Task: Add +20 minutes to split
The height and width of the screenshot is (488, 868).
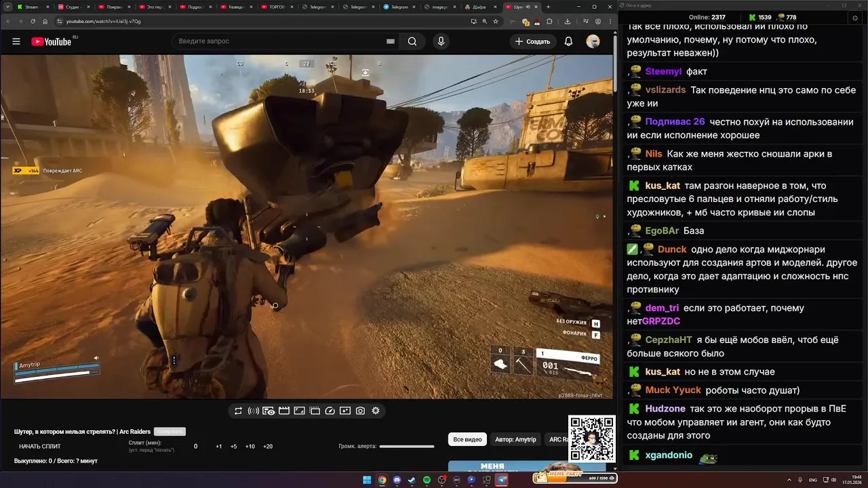Action: tap(268, 447)
